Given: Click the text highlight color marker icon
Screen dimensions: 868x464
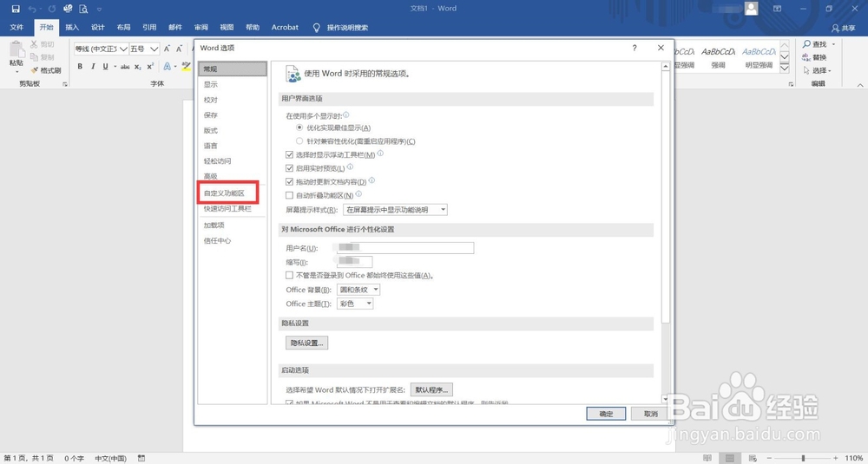Looking at the screenshot, I should (x=186, y=67).
